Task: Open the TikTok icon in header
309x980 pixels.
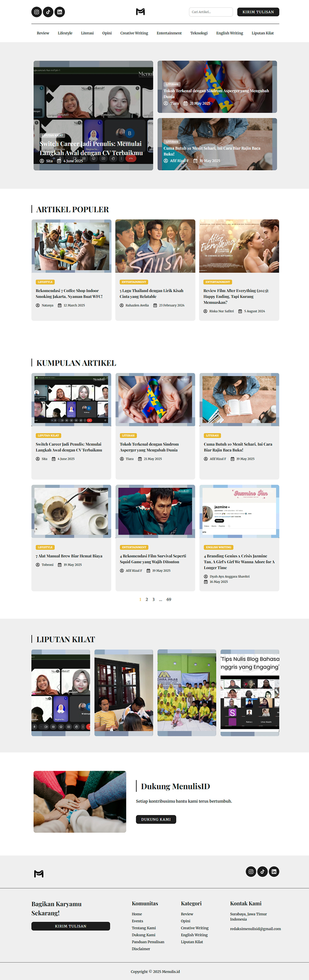Action: pyautogui.click(x=48, y=12)
